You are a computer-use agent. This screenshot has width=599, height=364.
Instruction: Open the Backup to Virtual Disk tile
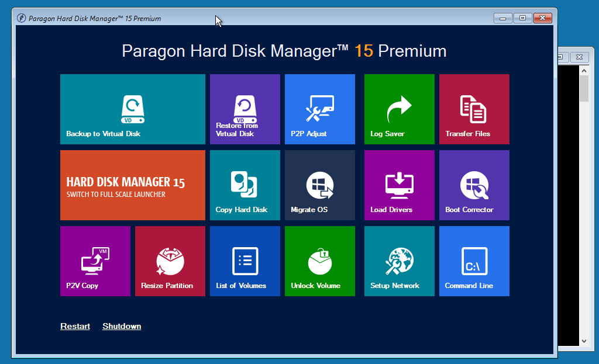[x=133, y=109]
